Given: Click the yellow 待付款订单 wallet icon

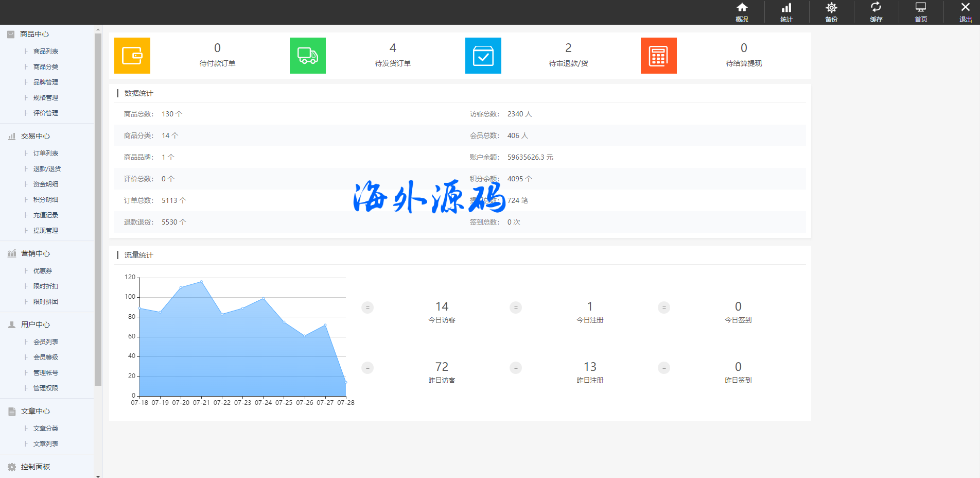Looking at the screenshot, I should click(132, 56).
